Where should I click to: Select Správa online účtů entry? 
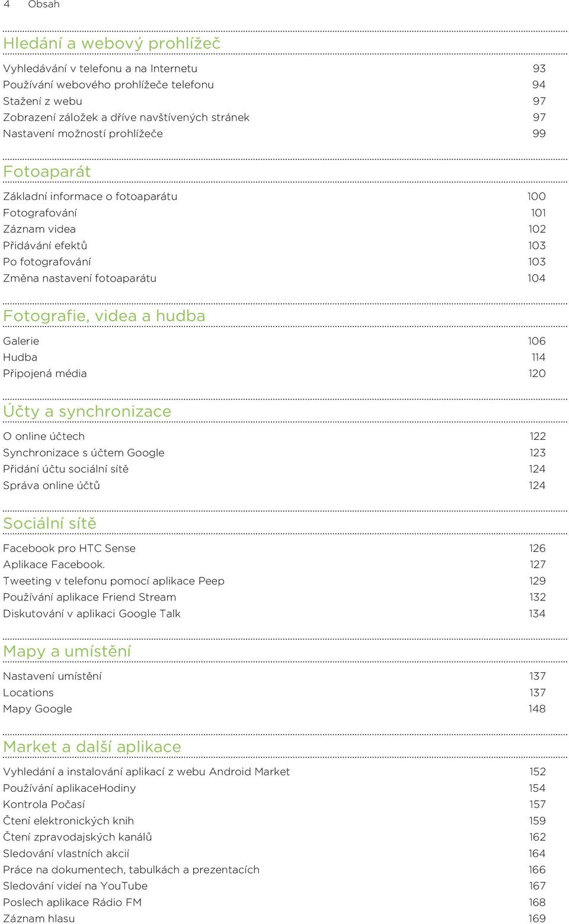[x=52, y=485]
